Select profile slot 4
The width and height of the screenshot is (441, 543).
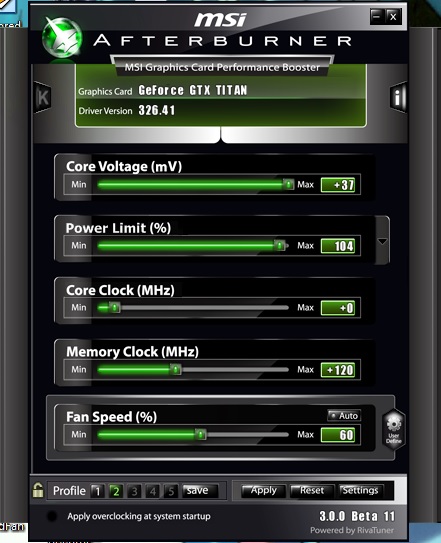[152, 491]
